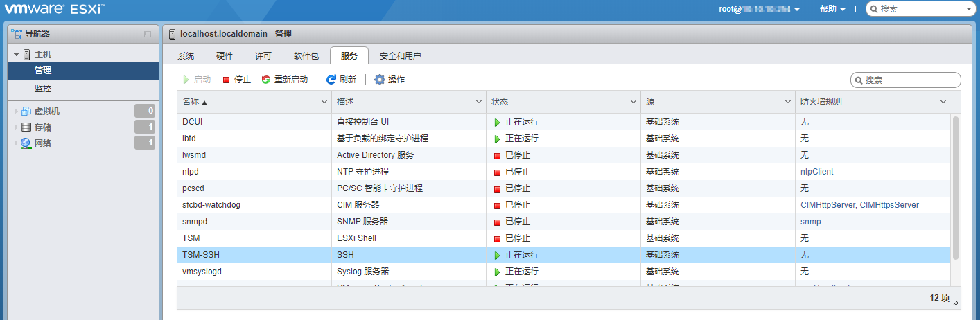Stop the selected service with the red icon

pos(226,80)
